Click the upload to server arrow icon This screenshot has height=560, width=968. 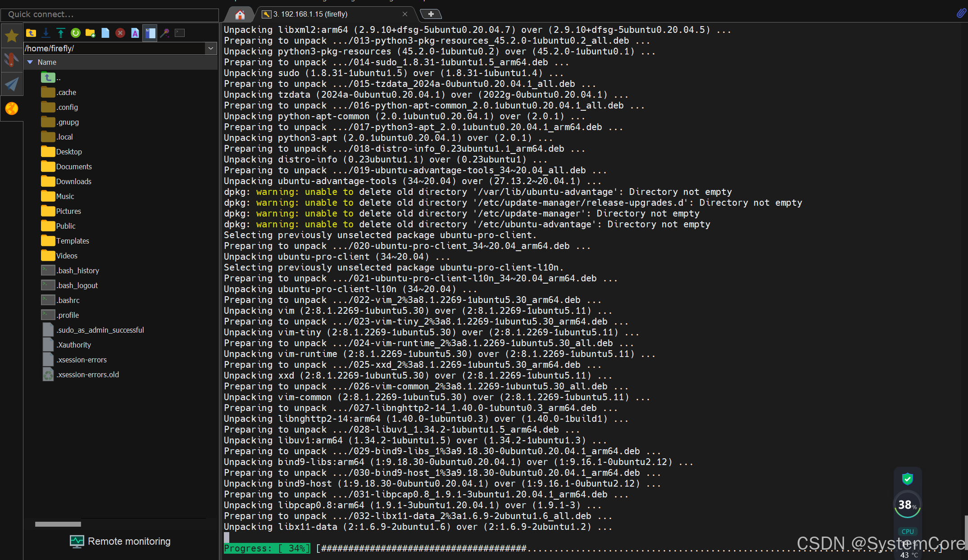pos(61,33)
